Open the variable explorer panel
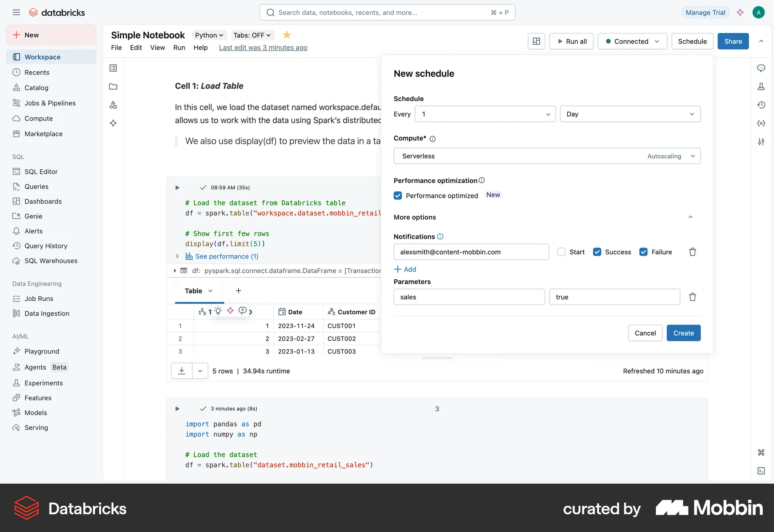The width and height of the screenshot is (774, 532). pos(761,123)
